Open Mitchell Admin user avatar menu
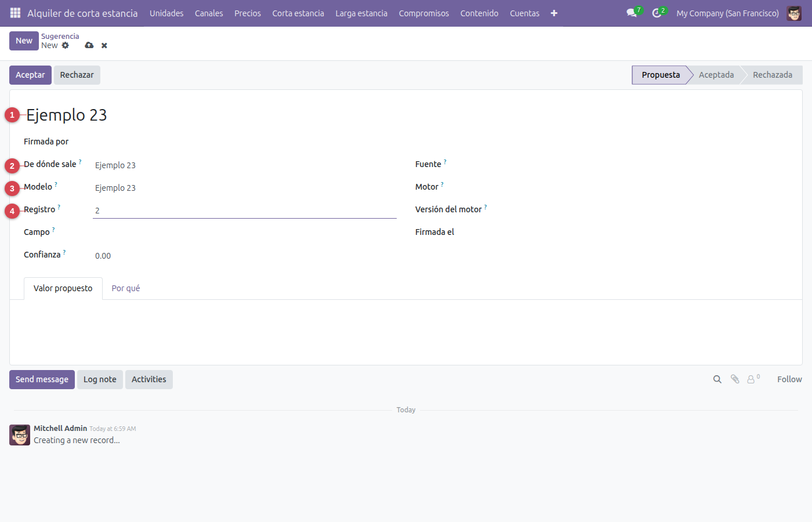 click(794, 13)
